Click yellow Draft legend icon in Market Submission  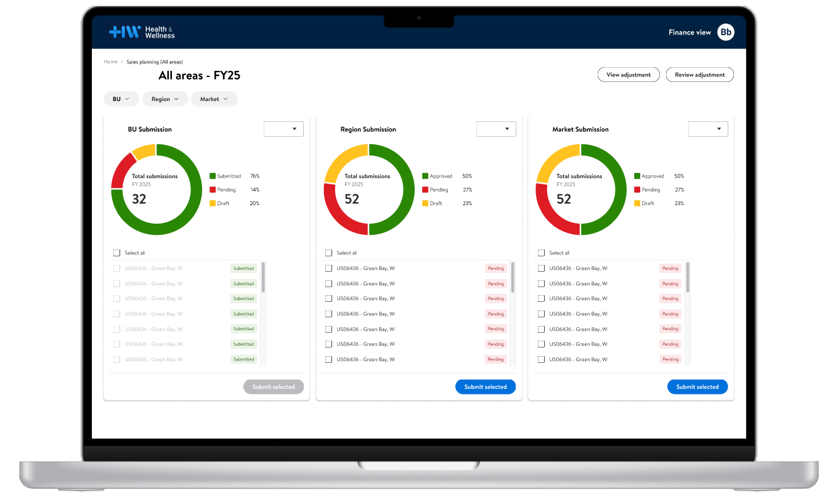(637, 203)
